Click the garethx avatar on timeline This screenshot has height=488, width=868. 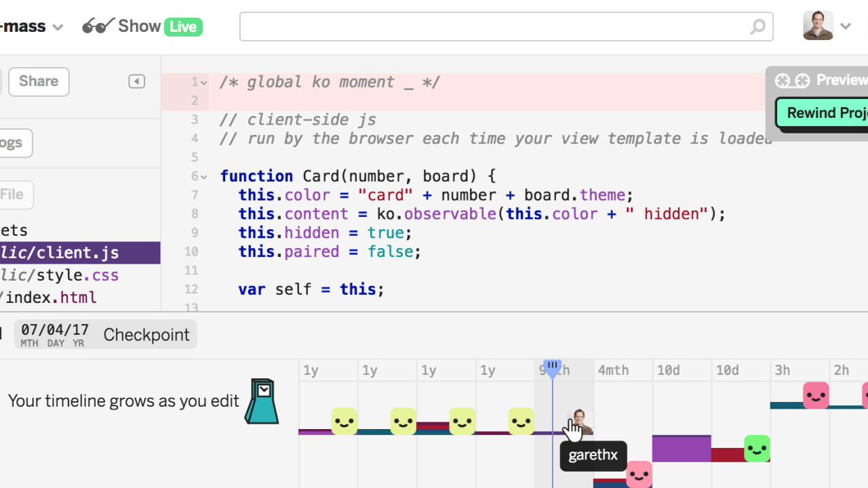pos(580,422)
